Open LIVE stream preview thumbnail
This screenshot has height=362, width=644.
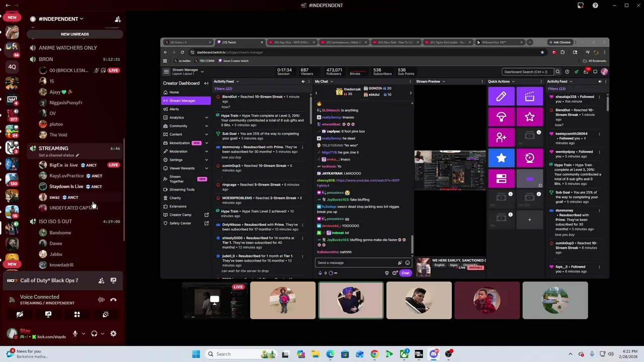click(215, 301)
